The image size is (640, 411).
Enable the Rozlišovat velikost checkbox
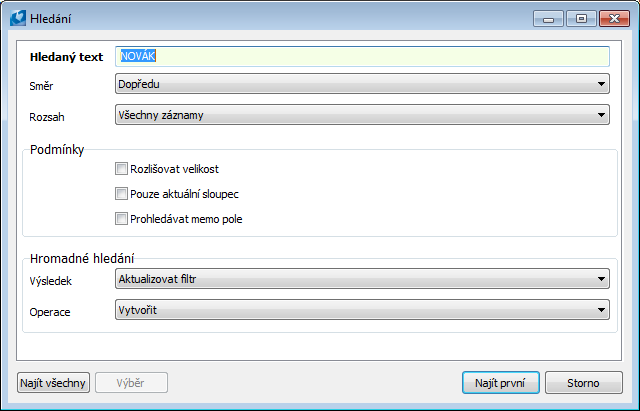click(x=122, y=169)
